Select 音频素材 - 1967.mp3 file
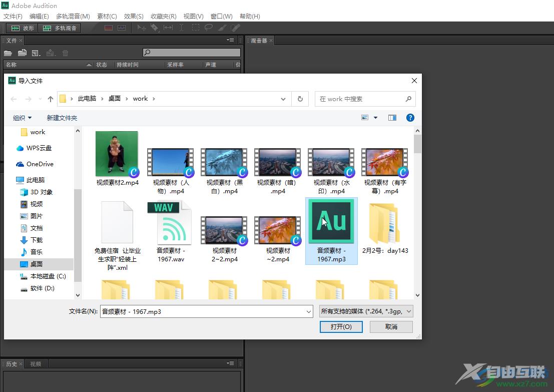The height and width of the screenshot is (392, 554). click(x=331, y=231)
